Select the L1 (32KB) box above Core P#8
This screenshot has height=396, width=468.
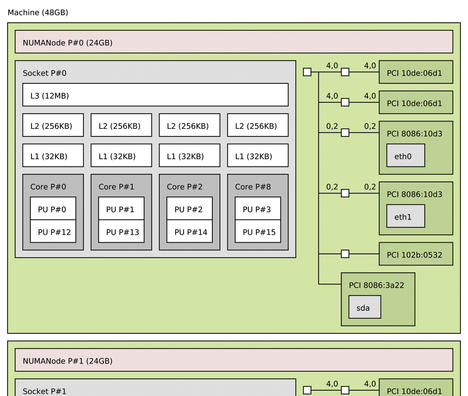(258, 155)
